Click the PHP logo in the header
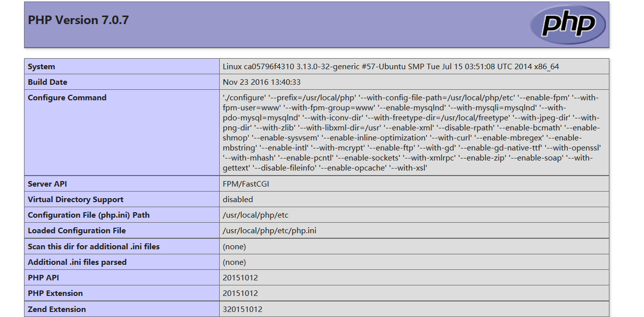 [568, 25]
